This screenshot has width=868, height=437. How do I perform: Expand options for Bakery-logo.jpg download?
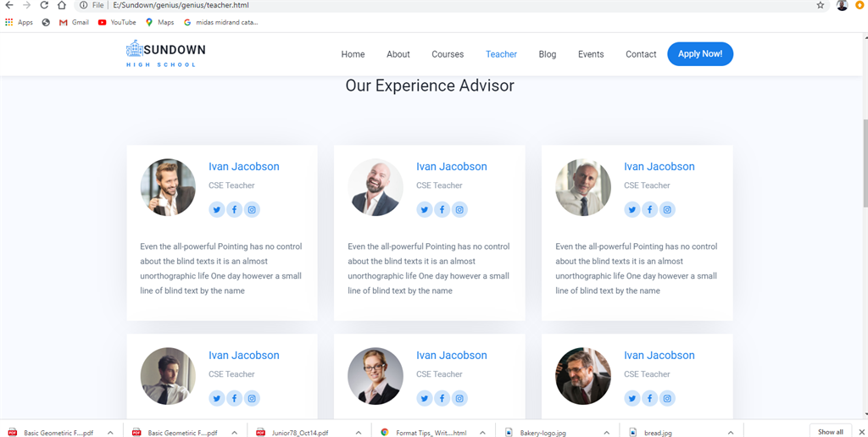[607, 433]
